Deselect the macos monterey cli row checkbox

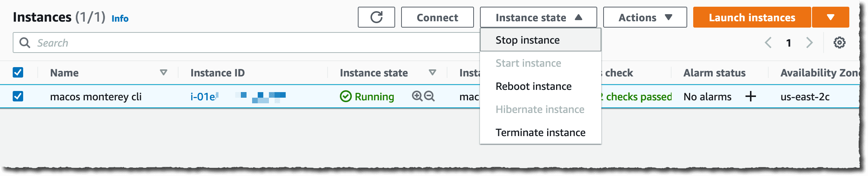coord(18,96)
